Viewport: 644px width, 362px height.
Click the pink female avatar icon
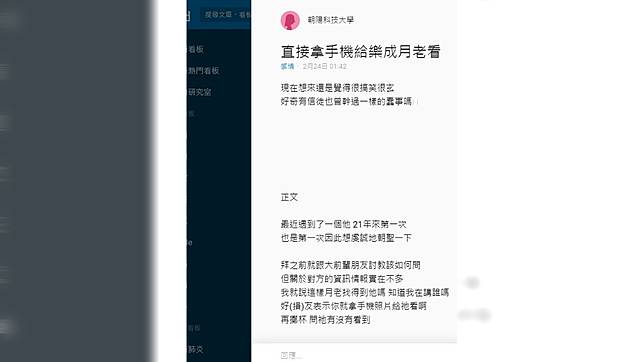[290, 20]
